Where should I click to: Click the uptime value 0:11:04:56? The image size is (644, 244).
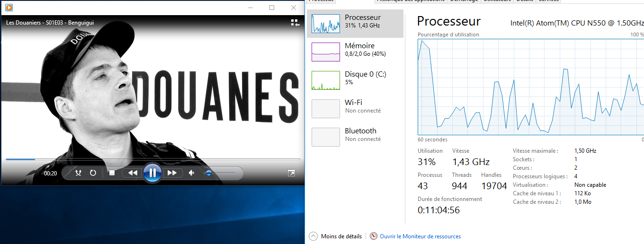pyautogui.click(x=438, y=210)
